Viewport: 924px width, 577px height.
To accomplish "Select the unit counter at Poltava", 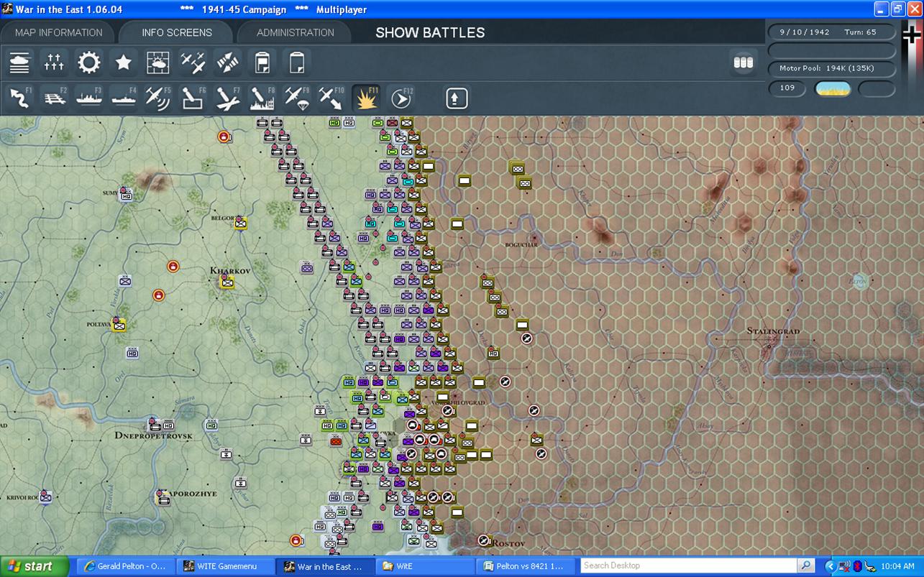I will [119, 325].
